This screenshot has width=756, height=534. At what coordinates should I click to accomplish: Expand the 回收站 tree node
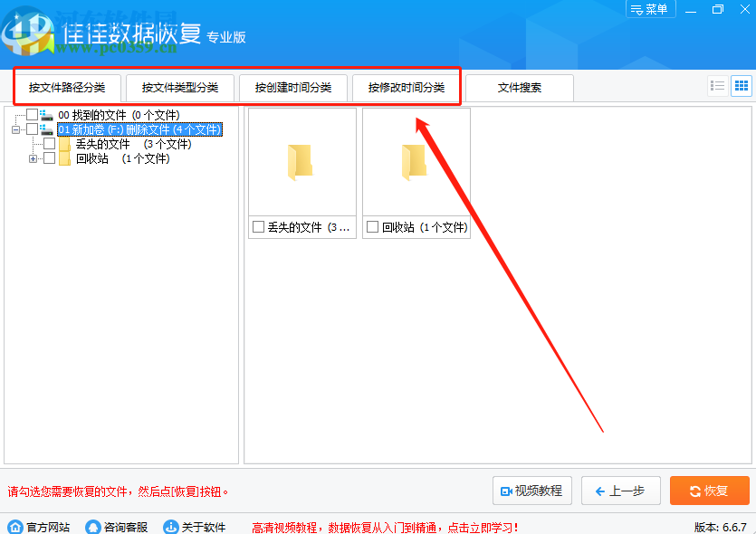[33, 158]
